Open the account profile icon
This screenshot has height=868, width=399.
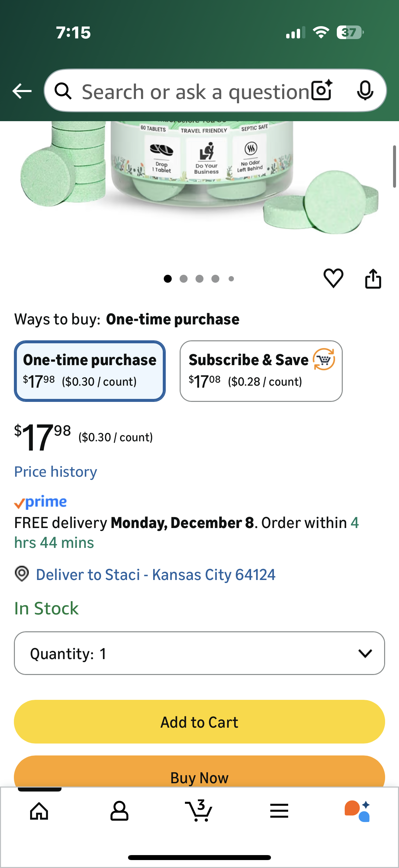[x=119, y=810]
